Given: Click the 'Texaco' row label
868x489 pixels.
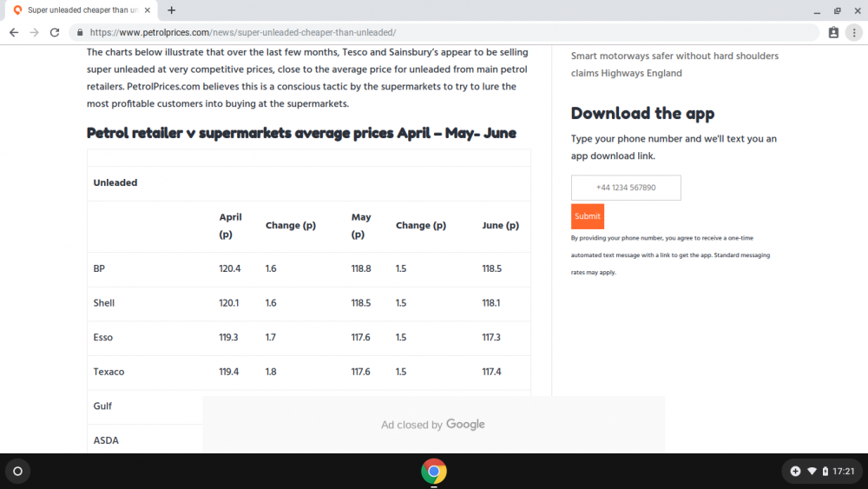Looking at the screenshot, I should pyautogui.click(x=108, y=372).
